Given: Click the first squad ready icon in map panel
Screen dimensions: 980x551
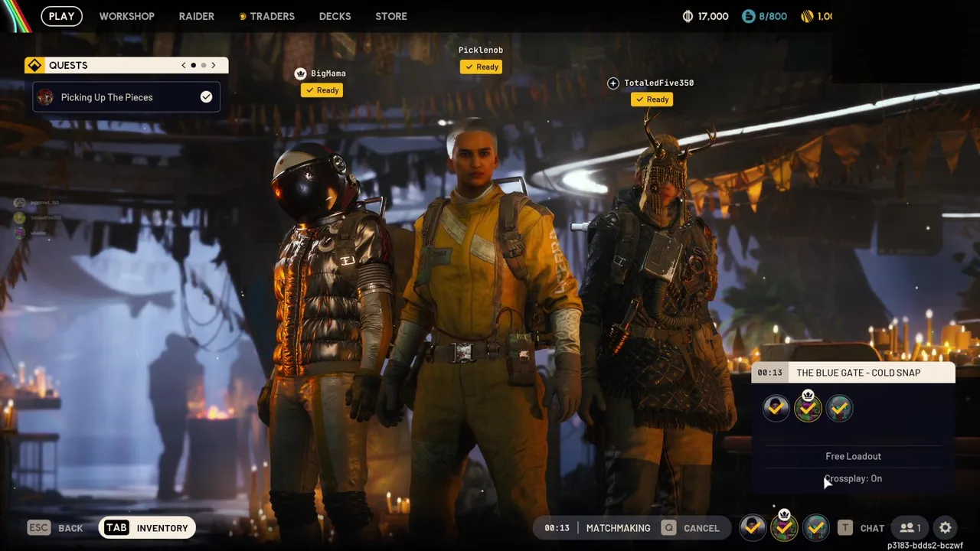Looking at the screenshot, I should pyautogui.click(x=776, y=409).
